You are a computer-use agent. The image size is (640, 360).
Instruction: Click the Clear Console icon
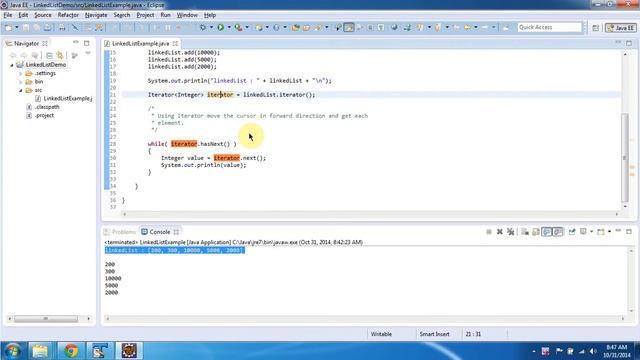pos(525,232)
